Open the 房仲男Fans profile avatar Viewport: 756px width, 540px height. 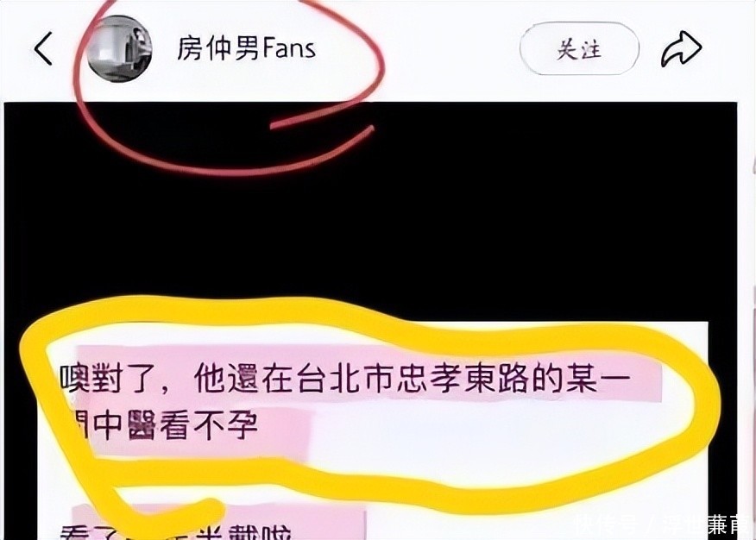click(120, 48)
